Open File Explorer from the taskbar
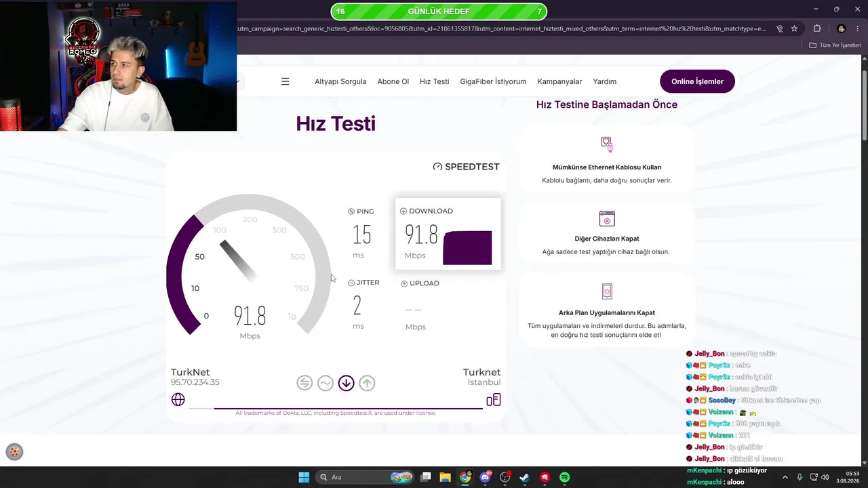The height and width of the screenshot is (488, 868). 446,477
